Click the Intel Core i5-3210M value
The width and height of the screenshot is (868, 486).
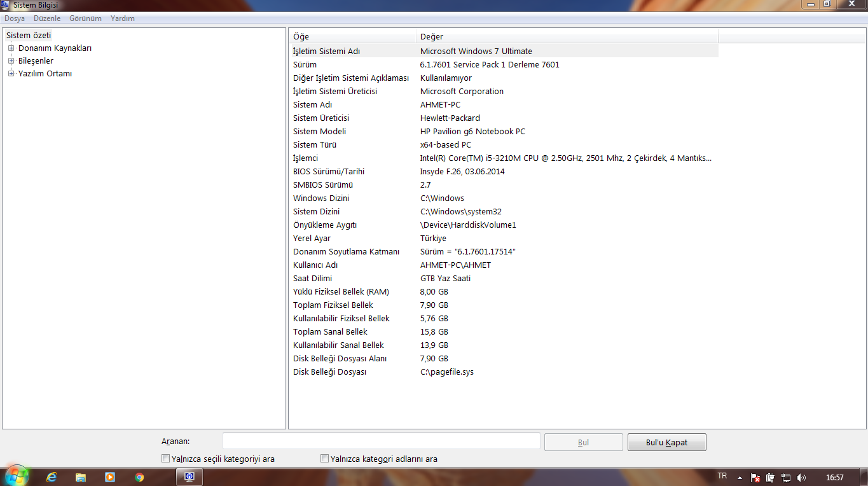(x=566, y=158)
